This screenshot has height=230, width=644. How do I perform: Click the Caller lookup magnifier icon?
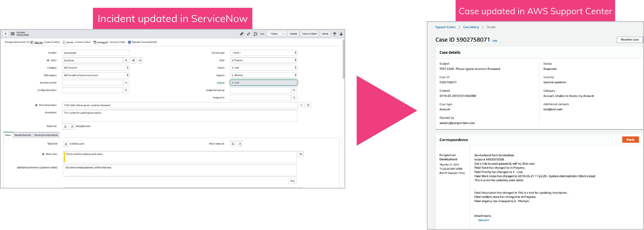[126, 60]
